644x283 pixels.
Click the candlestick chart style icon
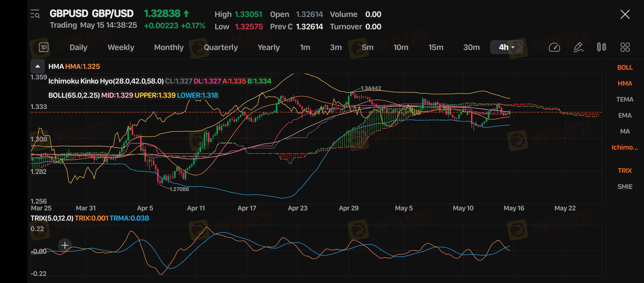click(x=601, y=47)
